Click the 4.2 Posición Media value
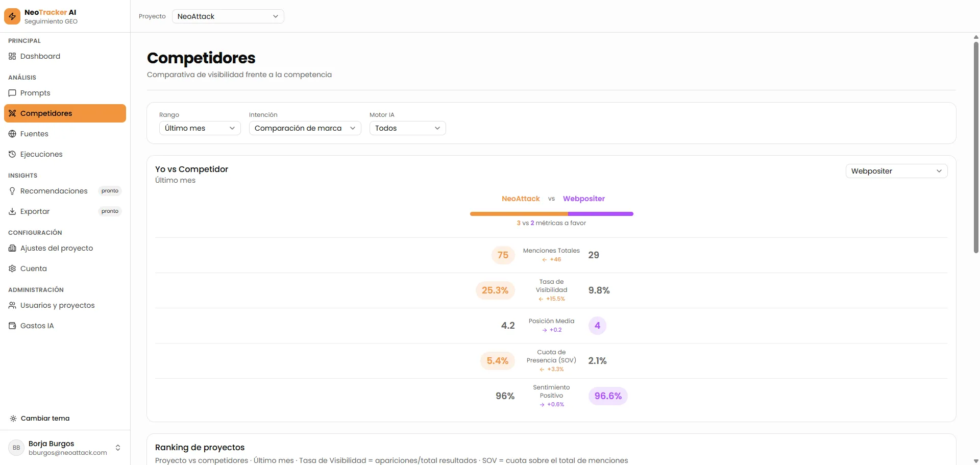980x465 pixels. coord(508,326)
